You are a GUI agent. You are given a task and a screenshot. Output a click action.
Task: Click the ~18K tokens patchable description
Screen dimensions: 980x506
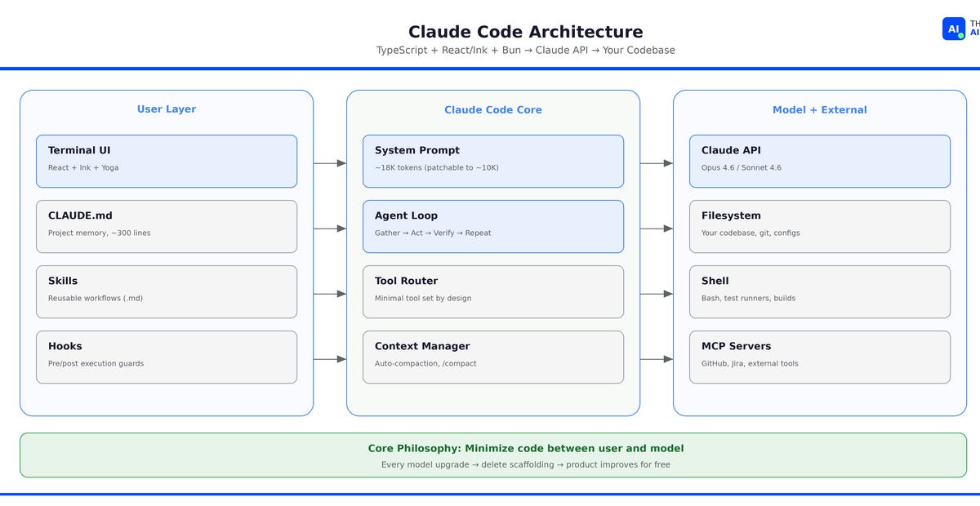tap(437, 167)
